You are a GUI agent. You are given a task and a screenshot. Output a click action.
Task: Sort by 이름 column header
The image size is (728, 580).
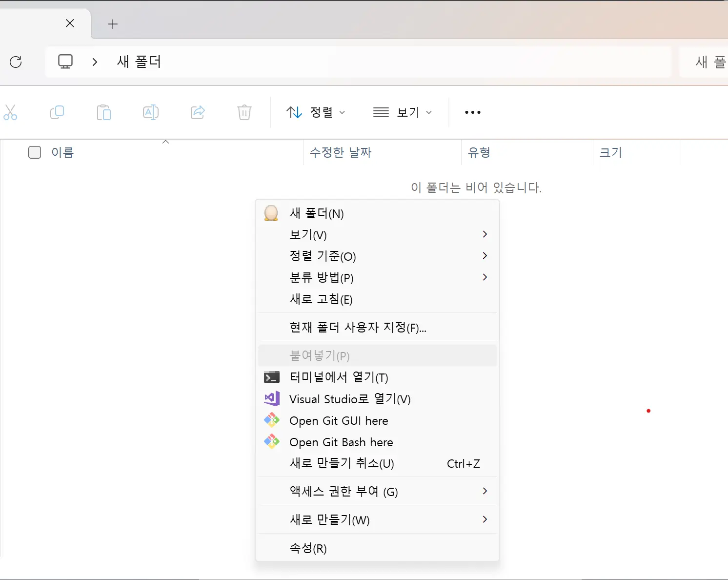pos(62,152)
